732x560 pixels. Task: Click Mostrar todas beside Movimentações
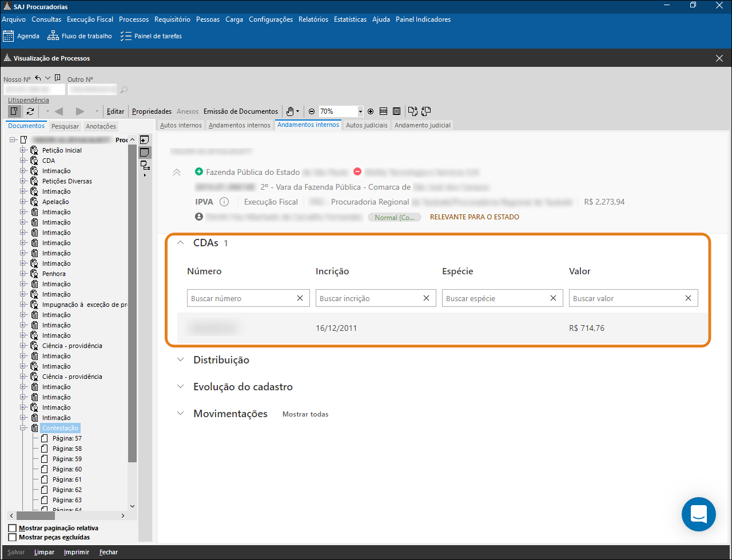(x=305, y=414)
